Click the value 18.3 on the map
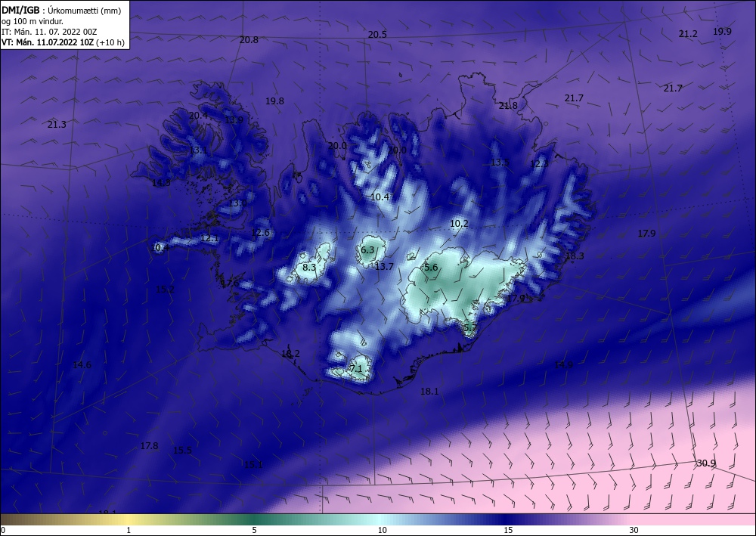This screenshot has width=756, height=536. (575, 256)
